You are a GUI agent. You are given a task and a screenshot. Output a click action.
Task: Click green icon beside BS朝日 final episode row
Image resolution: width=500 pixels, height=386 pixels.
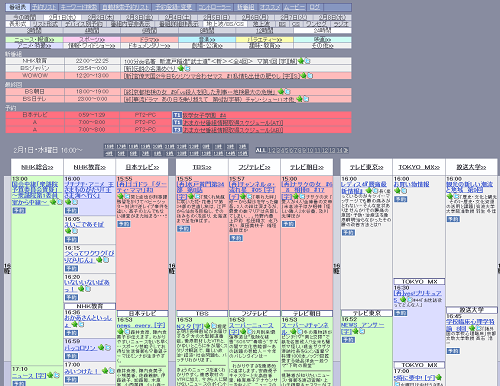[x=281, y=91]
